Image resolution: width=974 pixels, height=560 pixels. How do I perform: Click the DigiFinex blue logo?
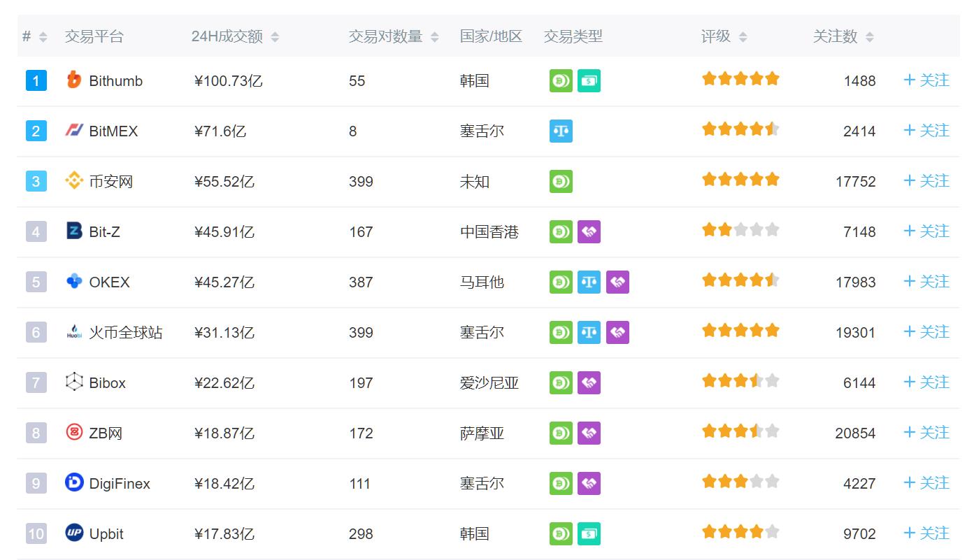coord(73,482)
